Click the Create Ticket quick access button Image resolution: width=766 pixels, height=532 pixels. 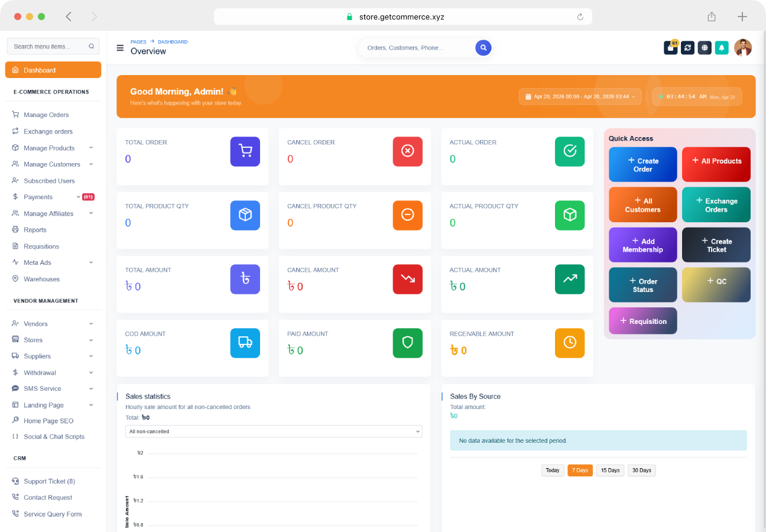coord(716,245)
